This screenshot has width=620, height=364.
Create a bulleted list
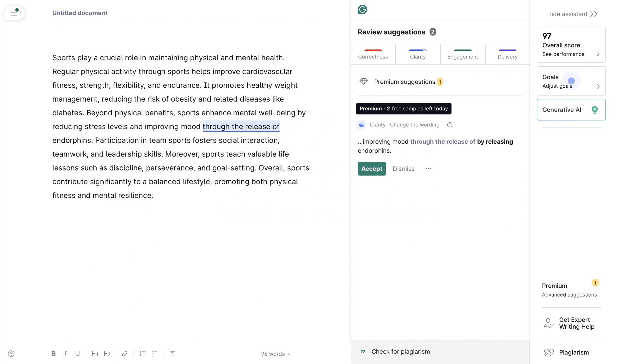click(155, 354)
